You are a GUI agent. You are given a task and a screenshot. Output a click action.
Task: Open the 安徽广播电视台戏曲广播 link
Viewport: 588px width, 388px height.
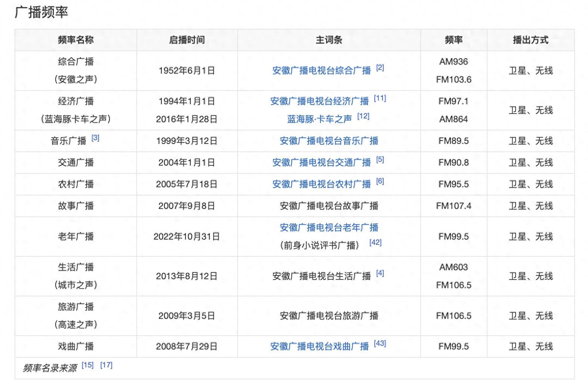tap(319, 347)
